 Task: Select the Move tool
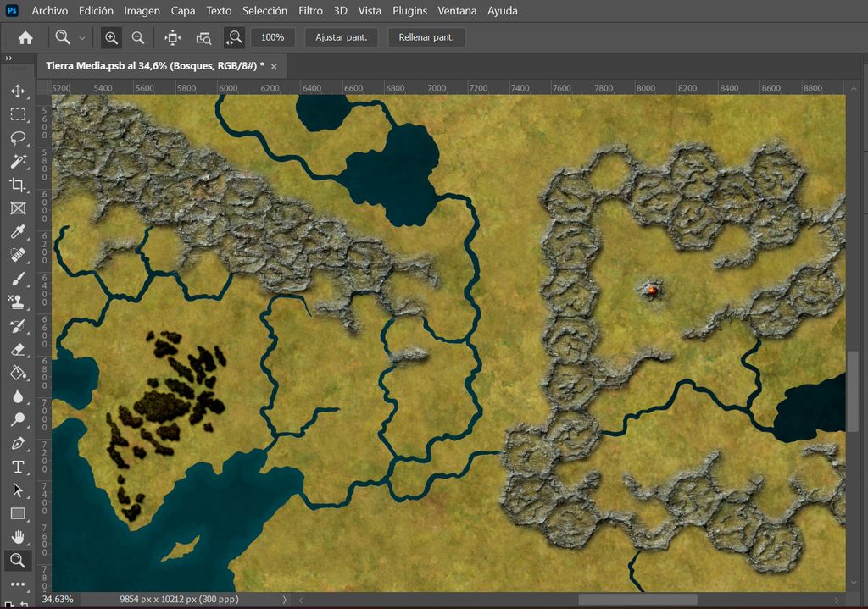(19, 91)
